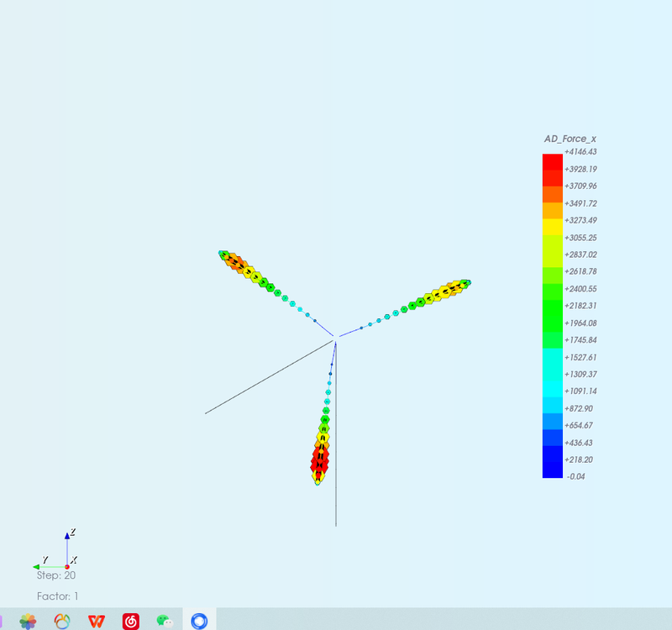The width and height of the screenshot is (672, 630).
Task: Pick the red legend band beside +4146.43
Action: (x=553, y=162)
